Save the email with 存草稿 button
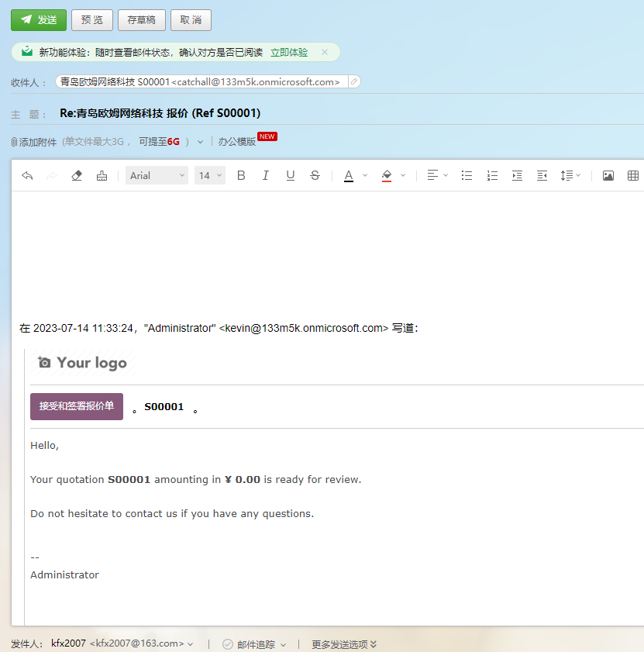Image resolution: width=644 pixels, height=652 pixels. click(x=141, y=20)
